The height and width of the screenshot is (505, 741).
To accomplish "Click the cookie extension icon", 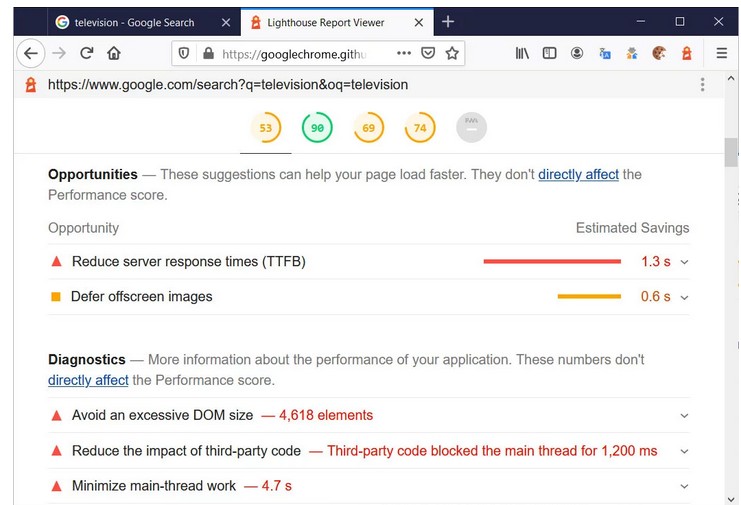I will click(x=659, y=53).
